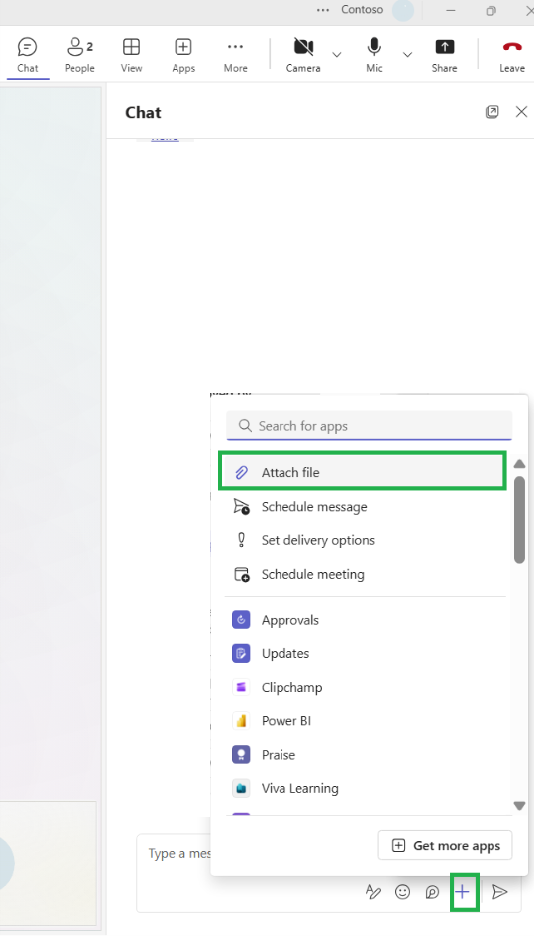Open the title bar ellipsis menu

click(323, 10)
